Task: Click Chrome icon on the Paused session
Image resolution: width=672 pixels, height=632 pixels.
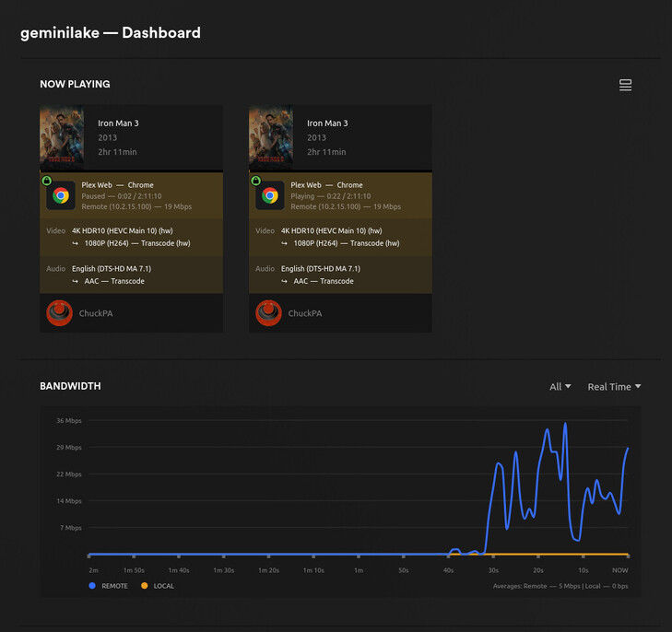Action: (61, 195)
